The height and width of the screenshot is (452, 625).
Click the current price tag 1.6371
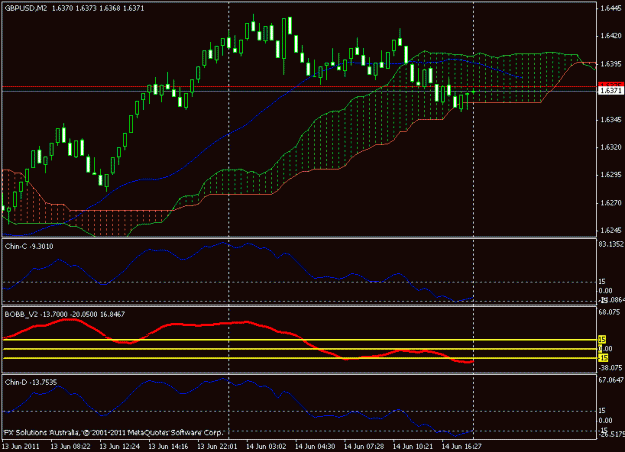611,91
